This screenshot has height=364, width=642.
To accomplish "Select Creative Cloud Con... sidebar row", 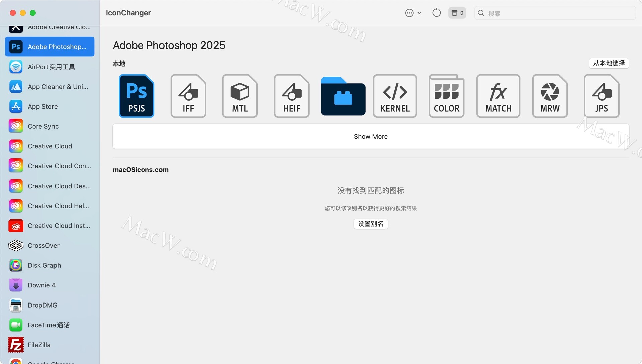I will coord(49,166).
